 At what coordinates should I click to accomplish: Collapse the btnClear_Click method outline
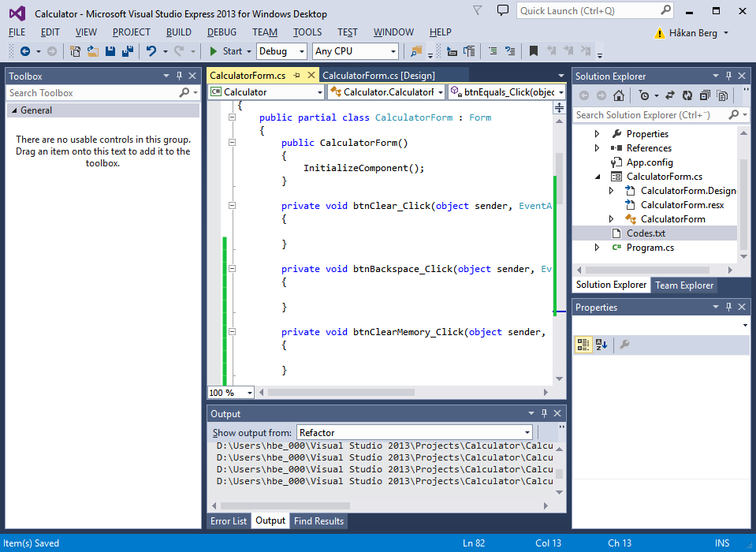tap(232, 205)
